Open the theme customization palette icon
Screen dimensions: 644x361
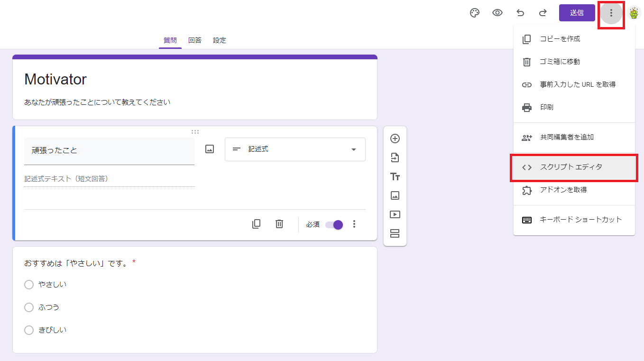pos(475,13)
